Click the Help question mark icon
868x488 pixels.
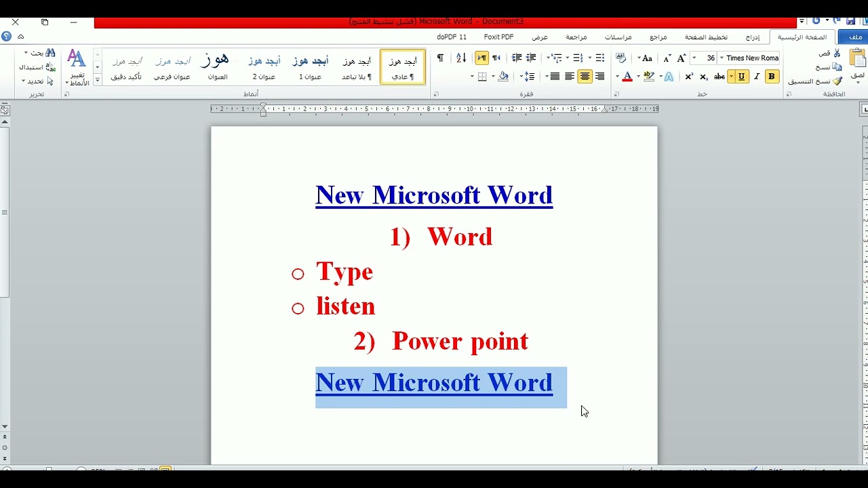click(6, 37)
